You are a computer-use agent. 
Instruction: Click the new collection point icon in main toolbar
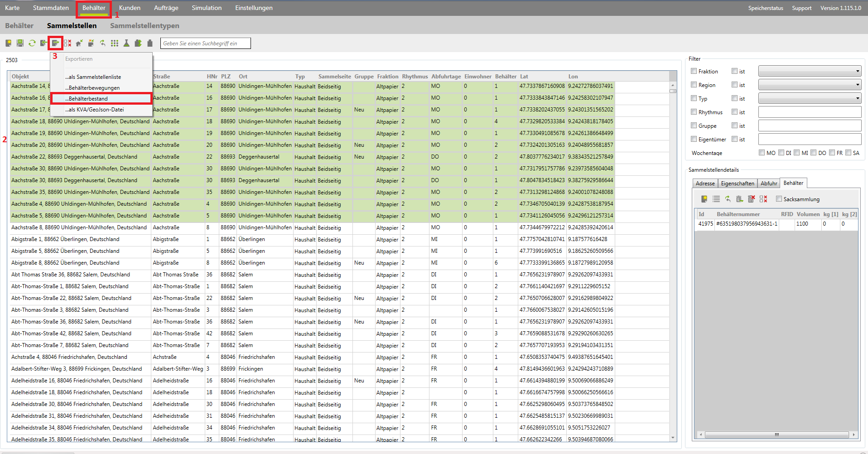coord(8,43)
